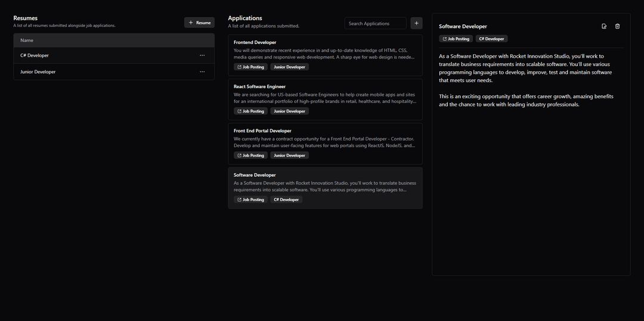Open the three-dot menu for Junior Developer
644x321 pixels.
[x=202, y=72]
